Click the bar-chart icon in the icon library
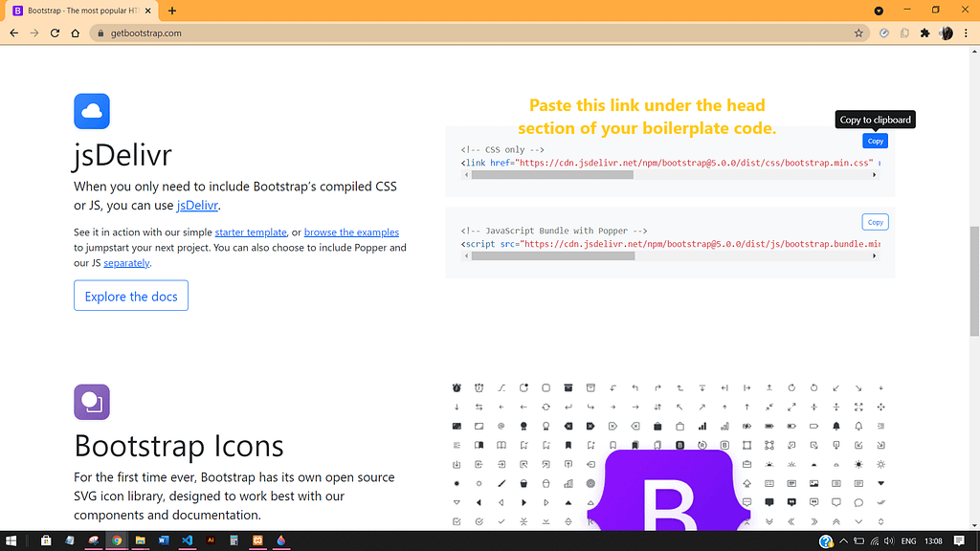980x551 pixels. click(x=702, y=426)
